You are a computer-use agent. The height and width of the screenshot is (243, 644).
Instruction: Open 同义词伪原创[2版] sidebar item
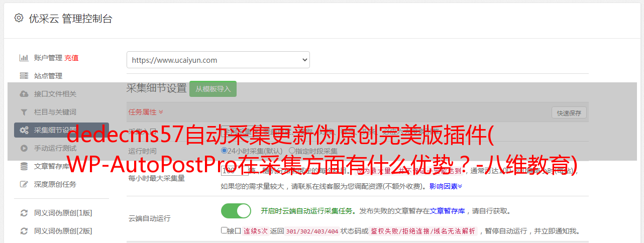[63, 231]
